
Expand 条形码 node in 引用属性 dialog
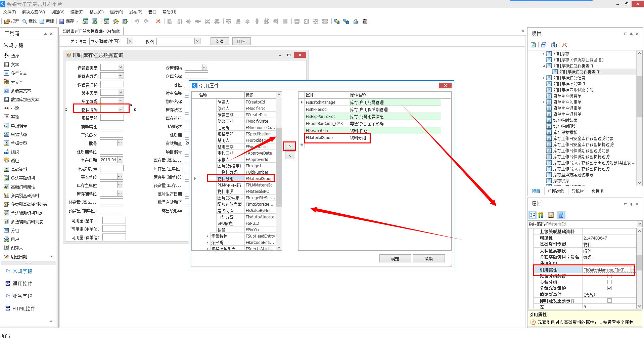click(x=208, y=243)
